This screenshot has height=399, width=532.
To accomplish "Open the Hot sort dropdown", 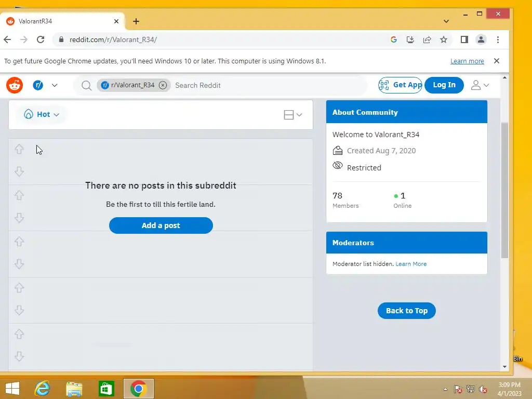I will [x=42, y=114].
